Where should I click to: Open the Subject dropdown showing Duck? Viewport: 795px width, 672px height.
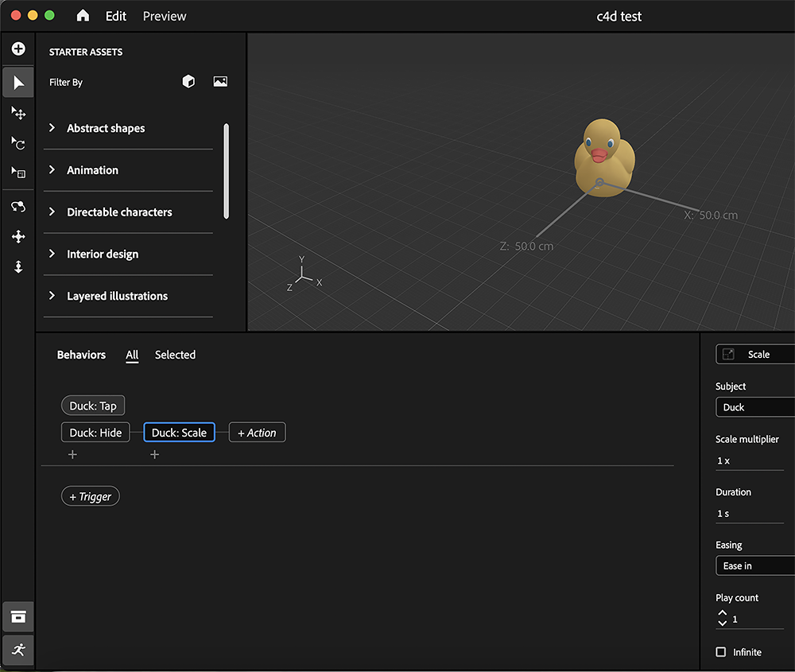pos(754,407)
